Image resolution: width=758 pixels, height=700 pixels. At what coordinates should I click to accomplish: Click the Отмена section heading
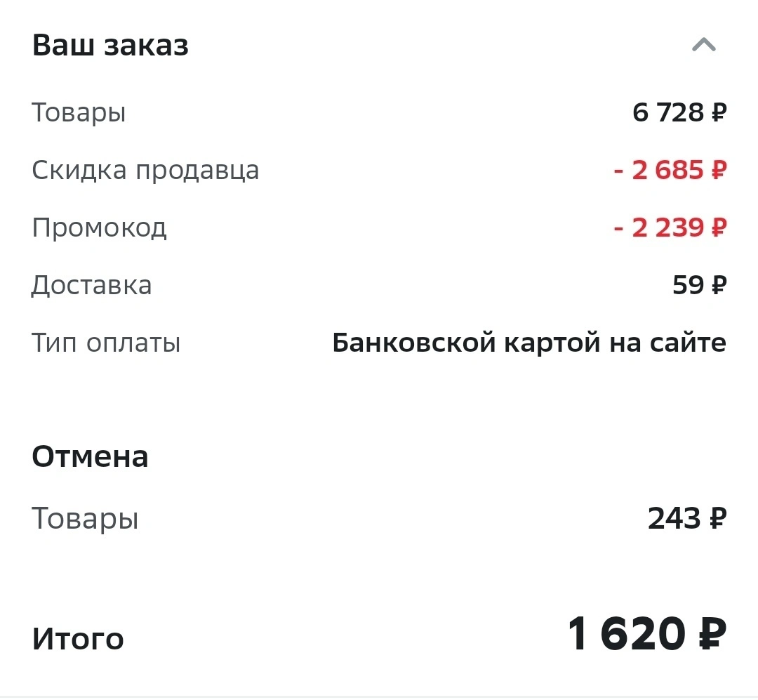pyautogui.click(x=90, y=456)
